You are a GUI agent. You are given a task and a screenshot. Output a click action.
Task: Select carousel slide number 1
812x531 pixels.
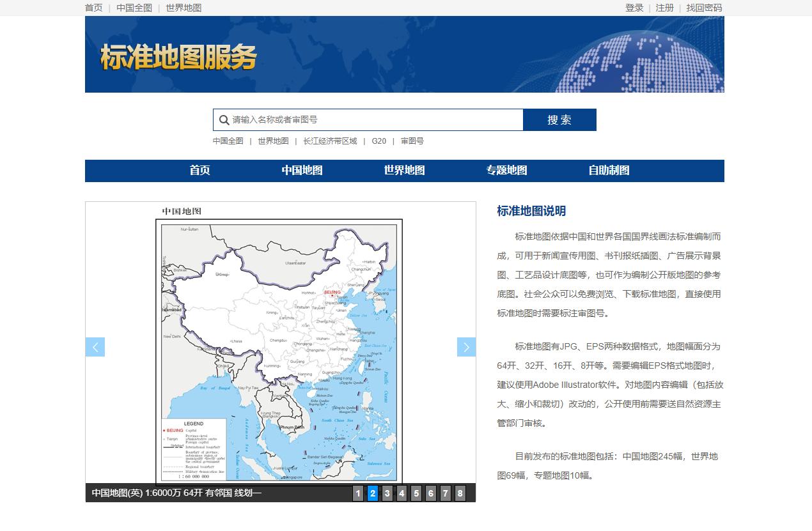tap(357, 493)
